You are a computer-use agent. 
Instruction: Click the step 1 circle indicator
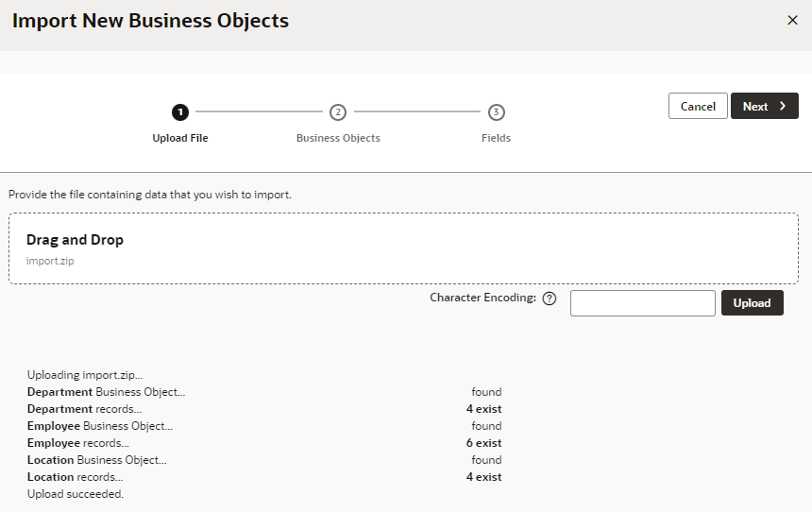point(180,112)
